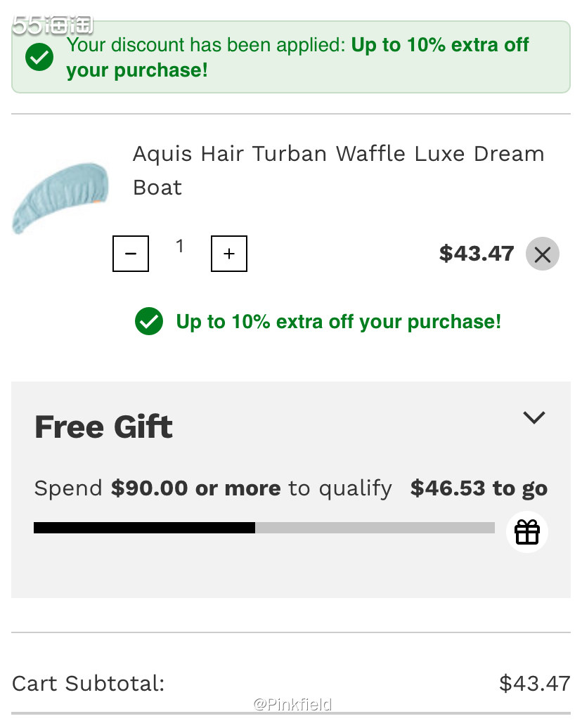The image size is (582, 728).
Task: Increase quantity with the plus button
Action: point(229,254)
